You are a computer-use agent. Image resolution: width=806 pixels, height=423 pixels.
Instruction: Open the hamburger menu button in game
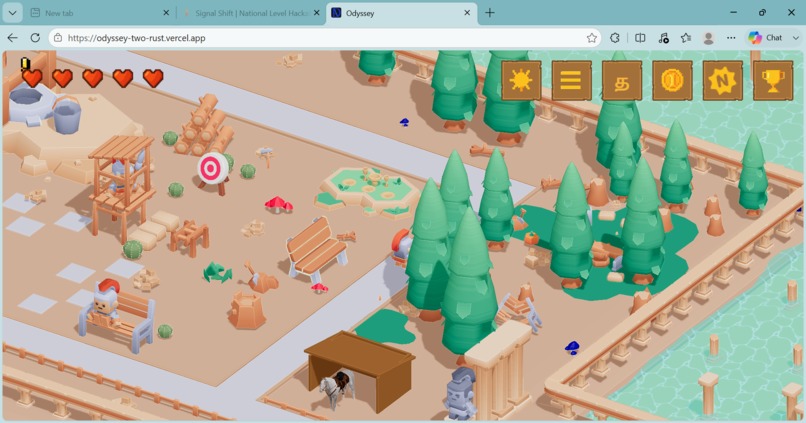pyautogui.click(x=571, y=81)
